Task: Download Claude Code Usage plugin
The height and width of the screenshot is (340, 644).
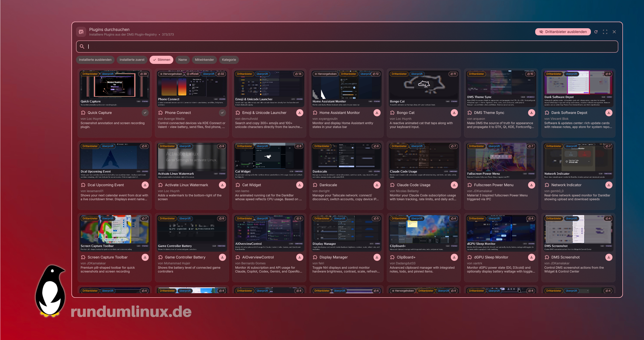Action: 454,185
